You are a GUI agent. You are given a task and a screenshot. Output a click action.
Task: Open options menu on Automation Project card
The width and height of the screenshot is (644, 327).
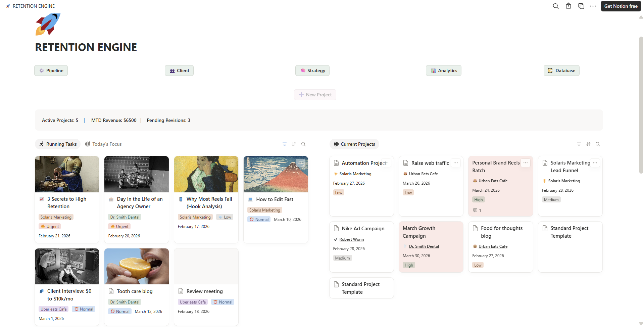click(386, 163)
